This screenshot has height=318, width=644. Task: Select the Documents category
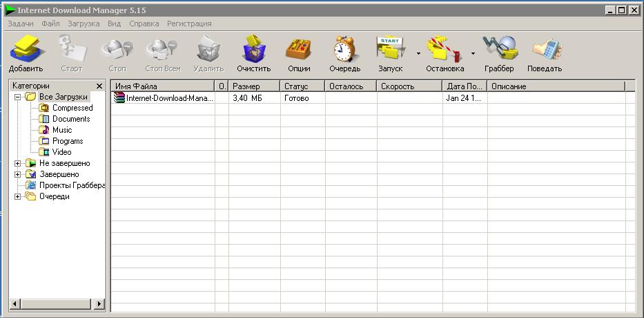point(71,119)
